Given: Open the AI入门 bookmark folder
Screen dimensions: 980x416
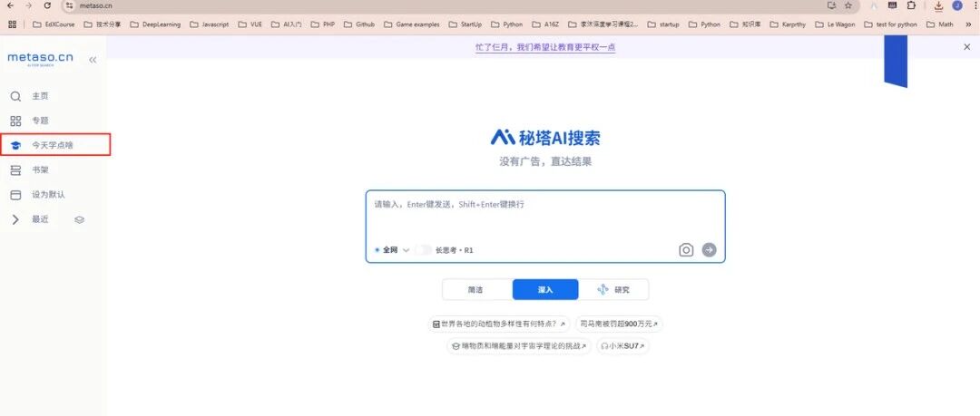Looking at the screenshot, I should coord(286,24).
